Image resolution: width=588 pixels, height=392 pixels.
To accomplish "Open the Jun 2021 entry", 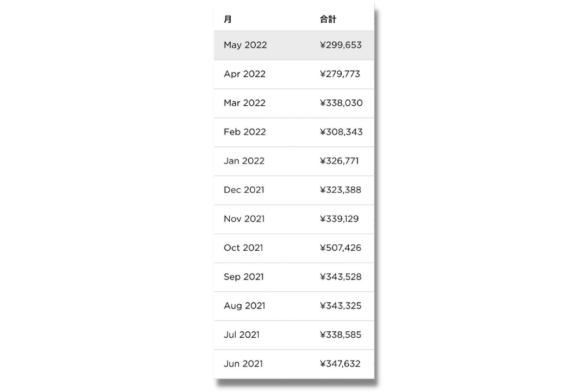I will 294,364.
